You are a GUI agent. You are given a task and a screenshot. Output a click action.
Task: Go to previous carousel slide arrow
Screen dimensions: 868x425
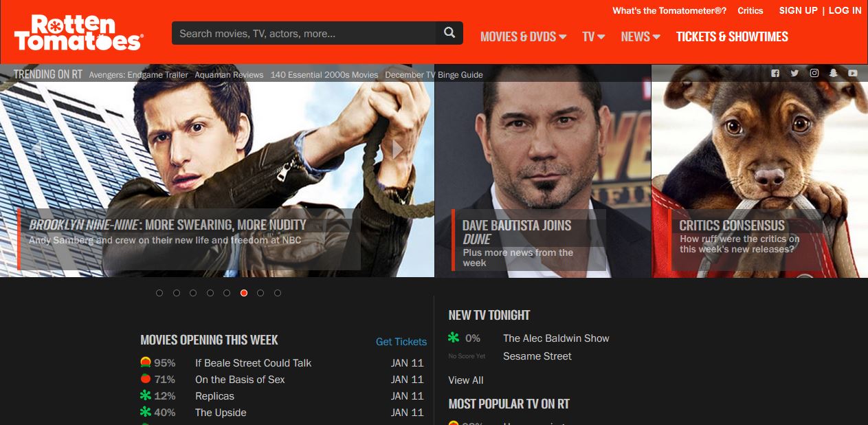tap(37, 149)
